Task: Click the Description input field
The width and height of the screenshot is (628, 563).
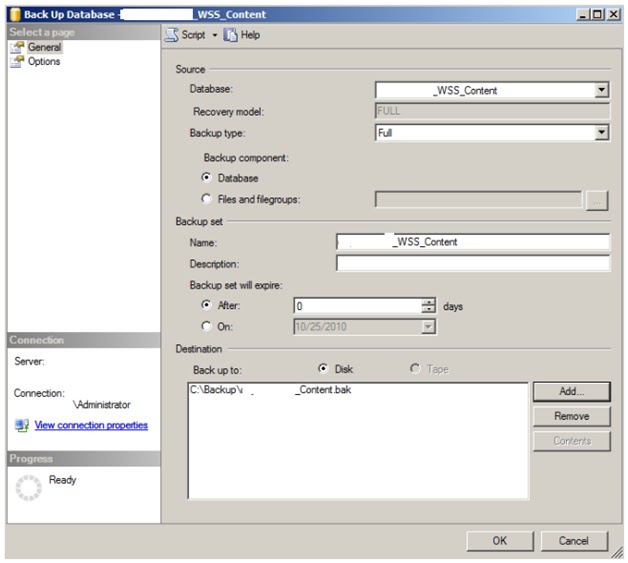Action: click(473, 263)
